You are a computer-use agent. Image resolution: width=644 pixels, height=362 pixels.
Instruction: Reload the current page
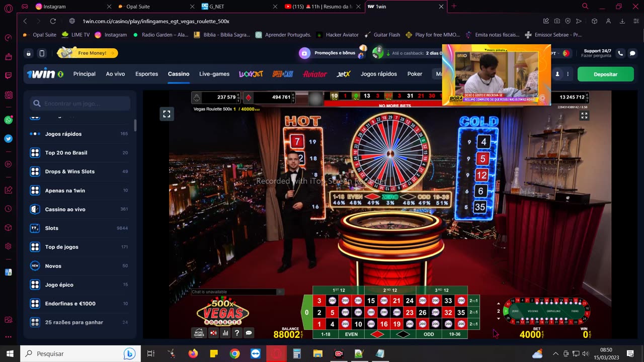tap(53, 21)
